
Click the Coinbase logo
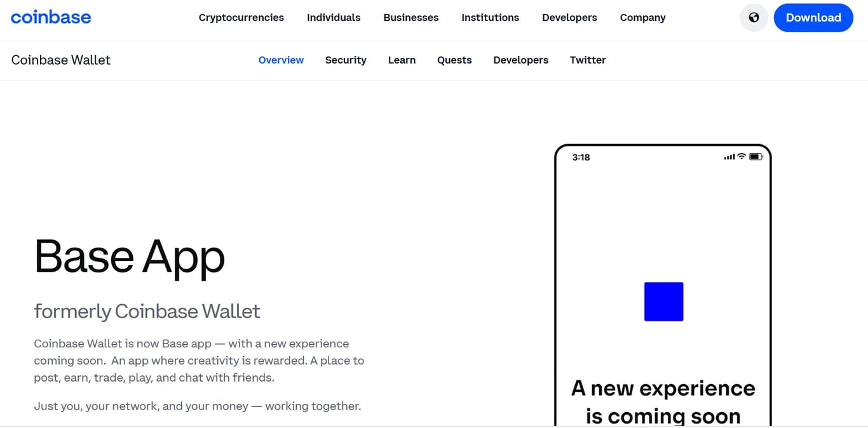pos(51,17)
